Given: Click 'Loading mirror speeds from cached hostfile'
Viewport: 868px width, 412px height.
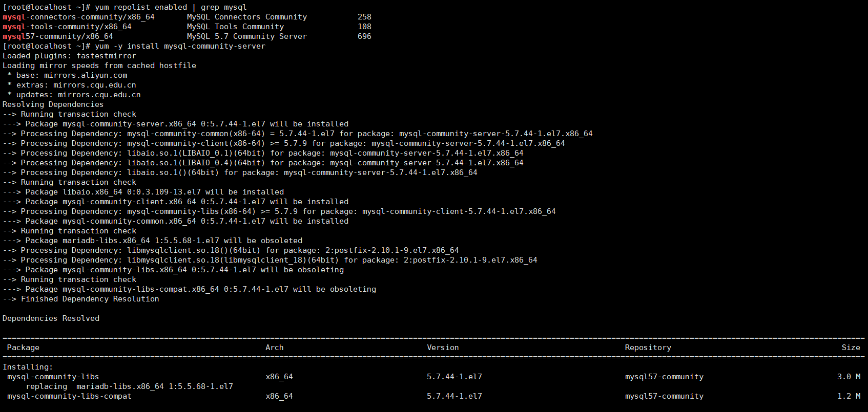Looking at the screenshot, I should [99, 66].
